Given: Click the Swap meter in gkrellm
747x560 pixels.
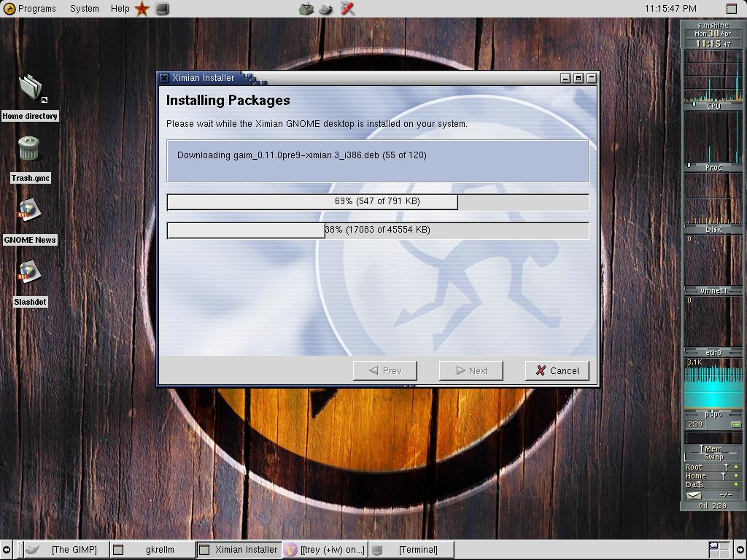Looking at the screenshot, I should point(713,456).
